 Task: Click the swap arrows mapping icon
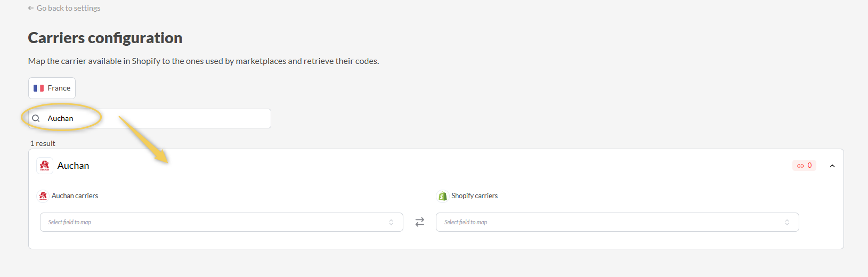[x=420, y=222]
